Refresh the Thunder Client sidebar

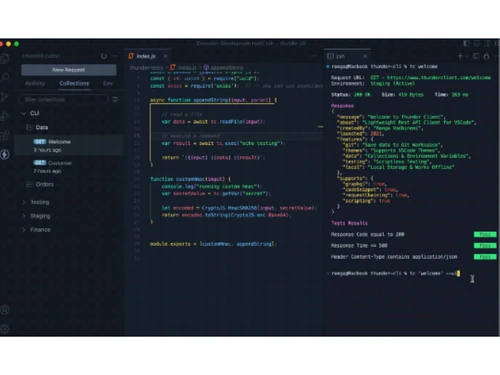pyautogui.click(x=104, y=56)
